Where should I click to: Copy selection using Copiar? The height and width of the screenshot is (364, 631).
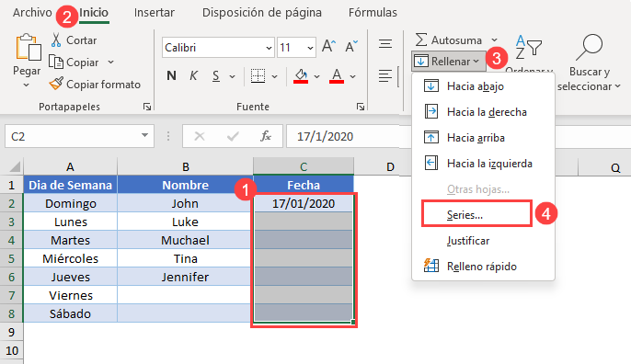[74, 63]
